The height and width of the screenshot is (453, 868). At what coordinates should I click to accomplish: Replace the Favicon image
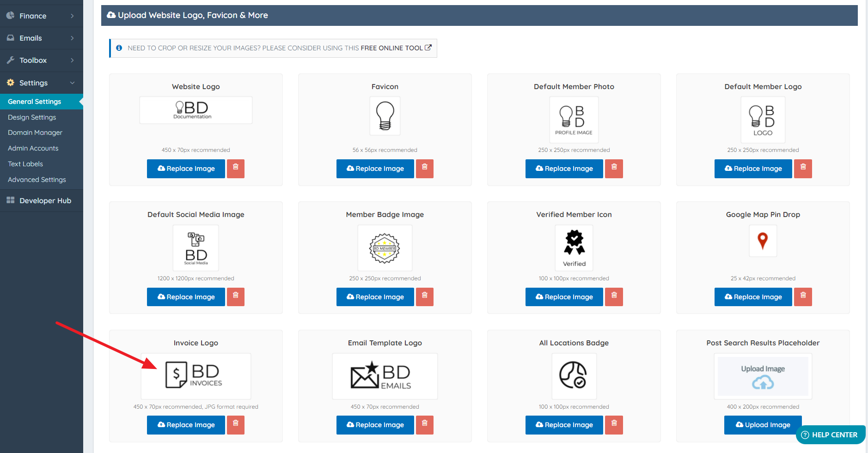[375, 169]
